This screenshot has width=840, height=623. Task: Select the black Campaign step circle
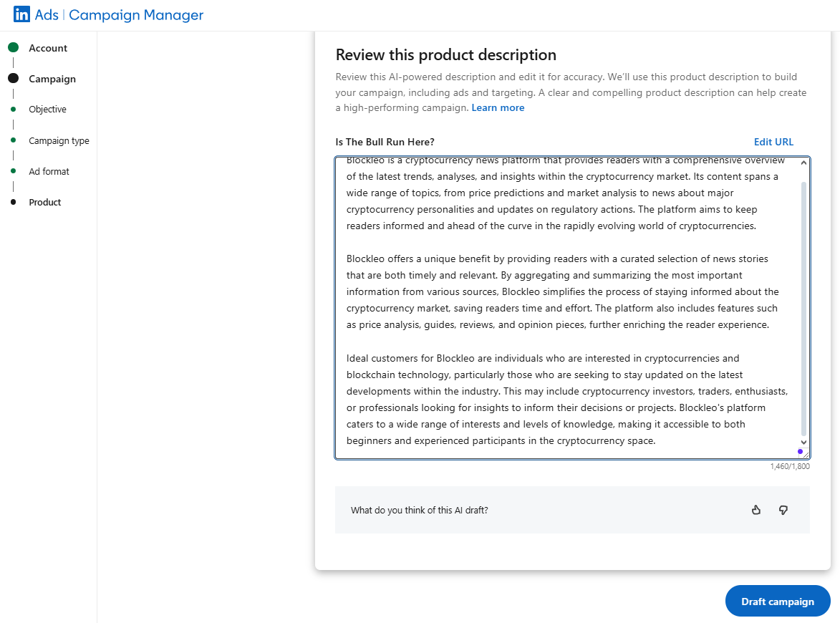pos(14,78)
